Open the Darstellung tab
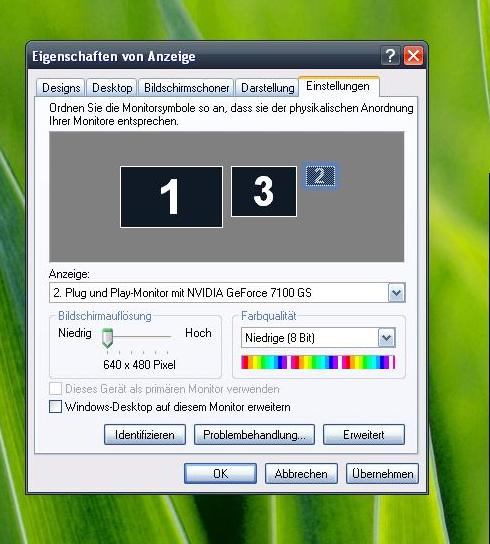Screen dimensions: 490x544 267,88
